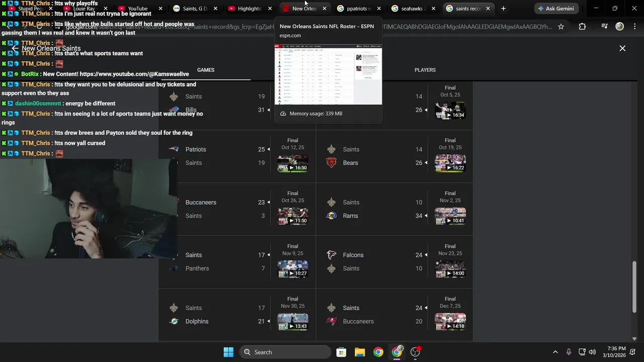
Task: Select the PLAYERS tab
Action: pyautogui.click(x=425, y=70)
